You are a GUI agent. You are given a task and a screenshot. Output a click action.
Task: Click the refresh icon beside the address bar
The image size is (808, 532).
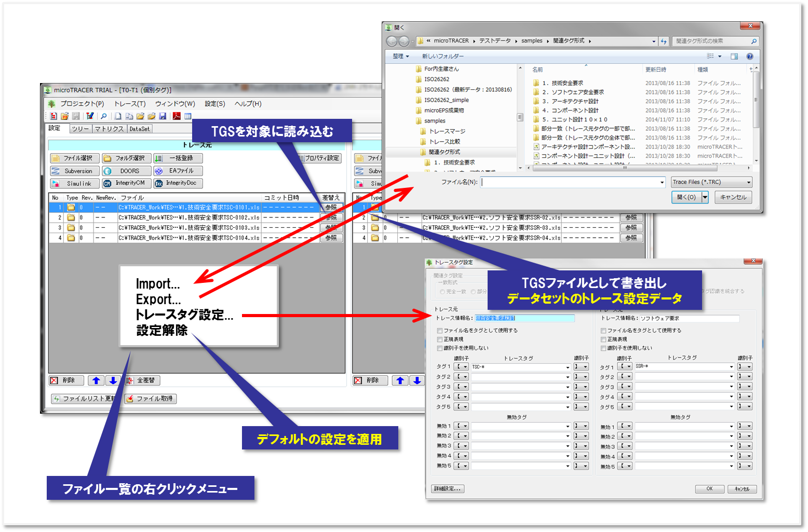(x=664, y=41)
